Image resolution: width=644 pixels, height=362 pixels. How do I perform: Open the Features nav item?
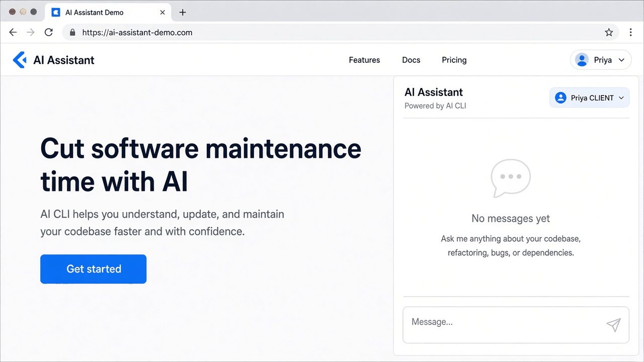coord(364,60)
